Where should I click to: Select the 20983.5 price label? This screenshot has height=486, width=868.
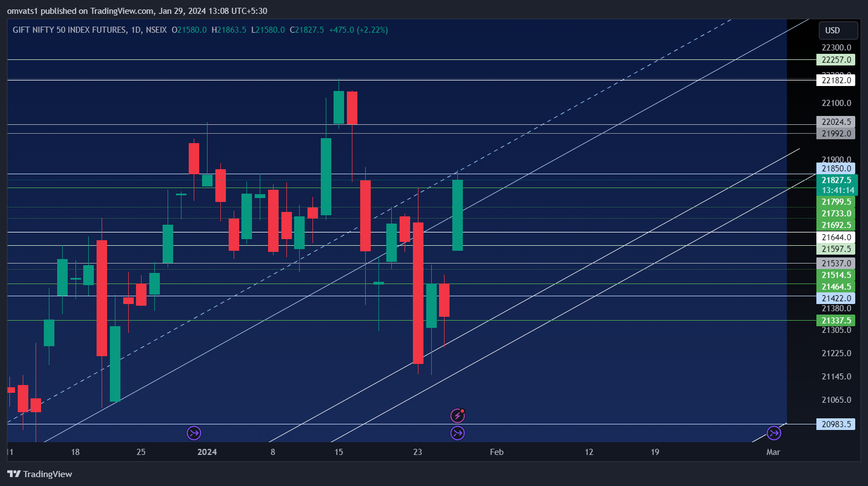point(836,424)
